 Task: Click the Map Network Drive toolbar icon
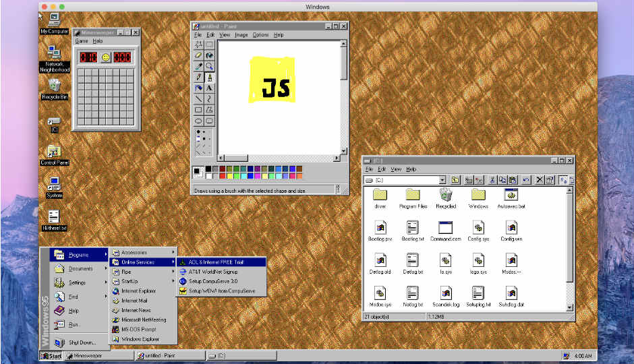point(469,180)
